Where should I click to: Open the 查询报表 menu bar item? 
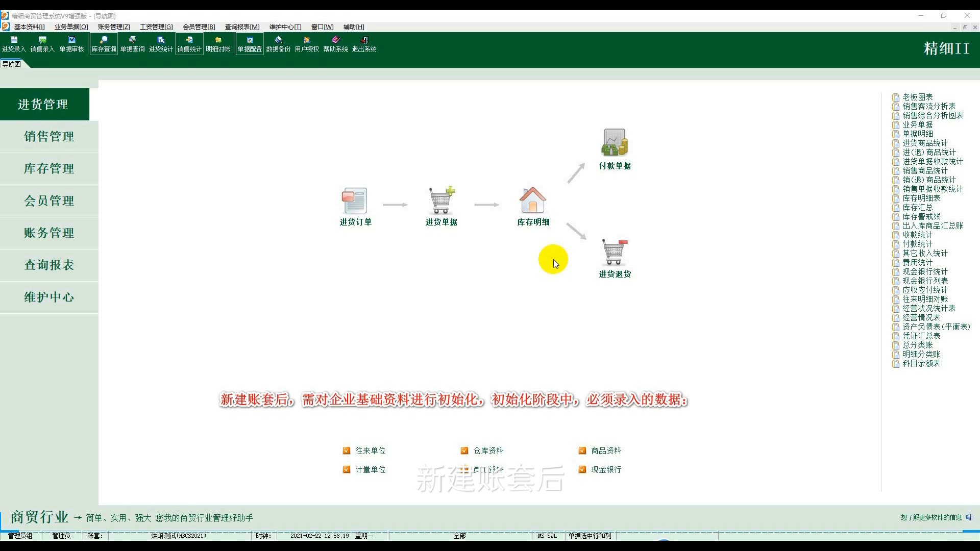click(x=242, y=27)
